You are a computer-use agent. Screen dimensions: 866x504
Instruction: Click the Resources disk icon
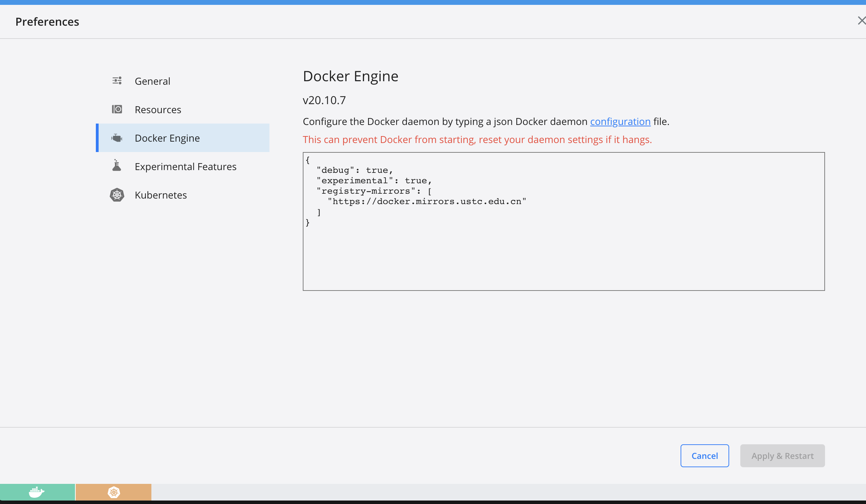pyautogui.click(x=117, y=109)
